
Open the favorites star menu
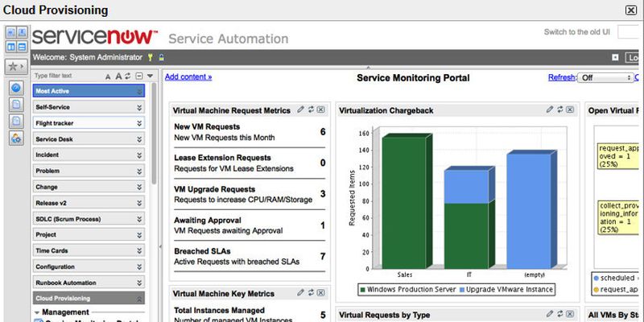point(16,66)
